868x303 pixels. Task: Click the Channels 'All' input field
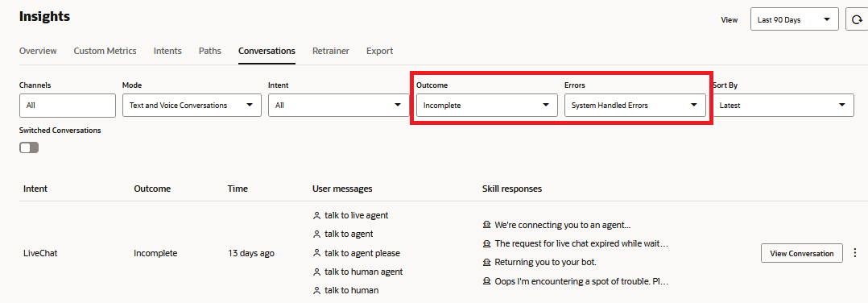tap(67, 105)
